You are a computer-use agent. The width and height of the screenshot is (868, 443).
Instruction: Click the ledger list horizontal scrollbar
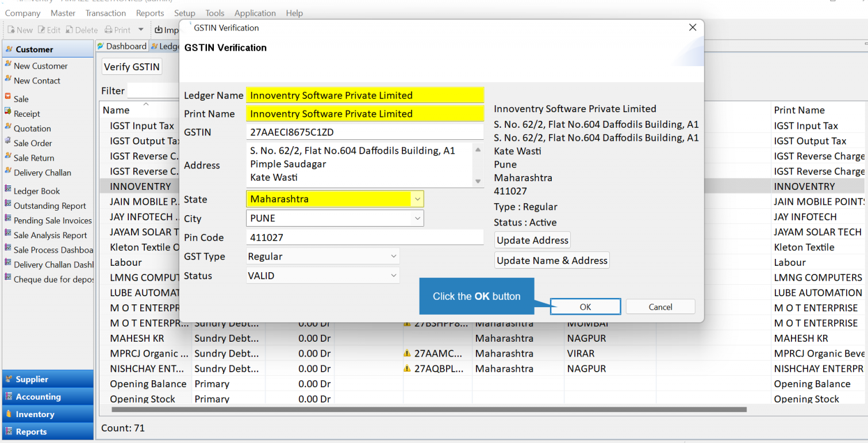pyautogui.click(x=429, y=410)
